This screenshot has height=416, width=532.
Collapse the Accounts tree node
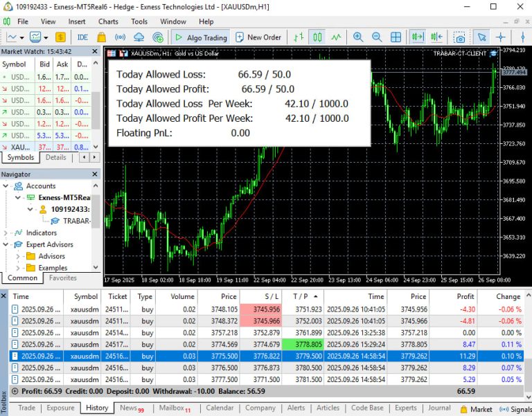6,186
